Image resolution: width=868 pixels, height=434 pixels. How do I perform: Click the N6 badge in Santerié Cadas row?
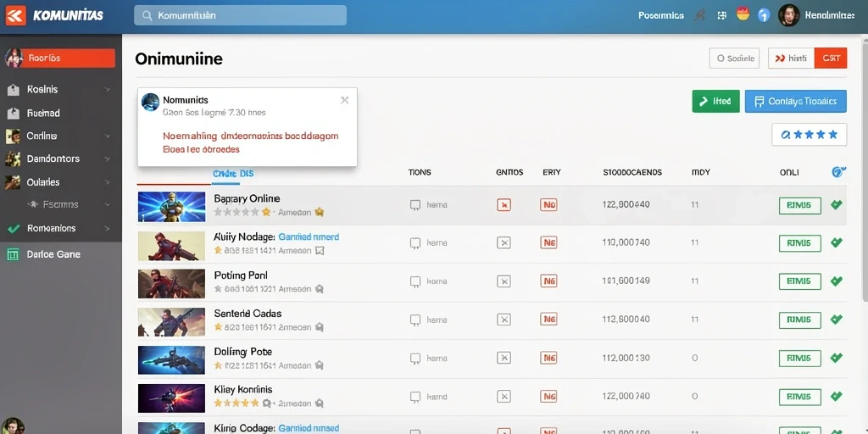point(548,320)
